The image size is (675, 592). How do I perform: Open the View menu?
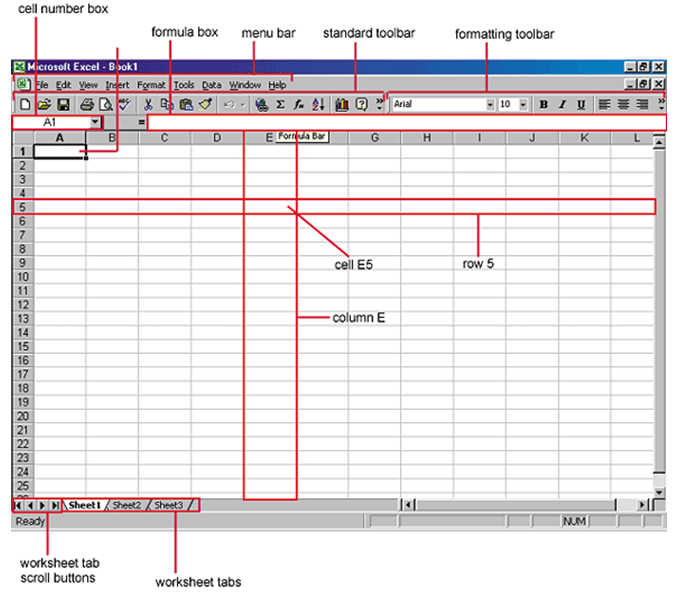point(88,85)
